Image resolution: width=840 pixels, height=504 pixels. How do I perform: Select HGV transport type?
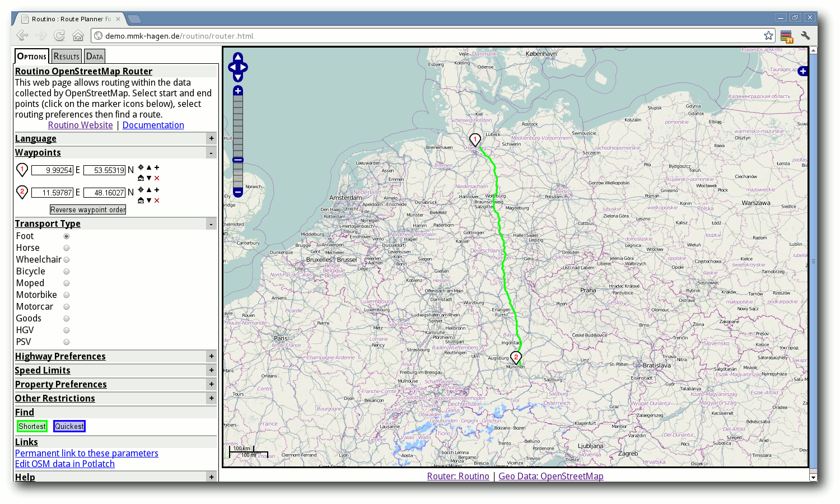point(66,330)
